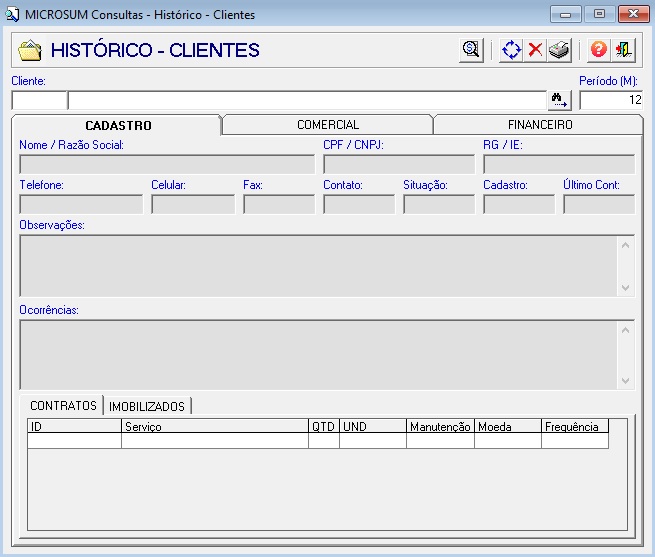Click the red X delete icon
655x557 pixels.
tap(535, 50)
